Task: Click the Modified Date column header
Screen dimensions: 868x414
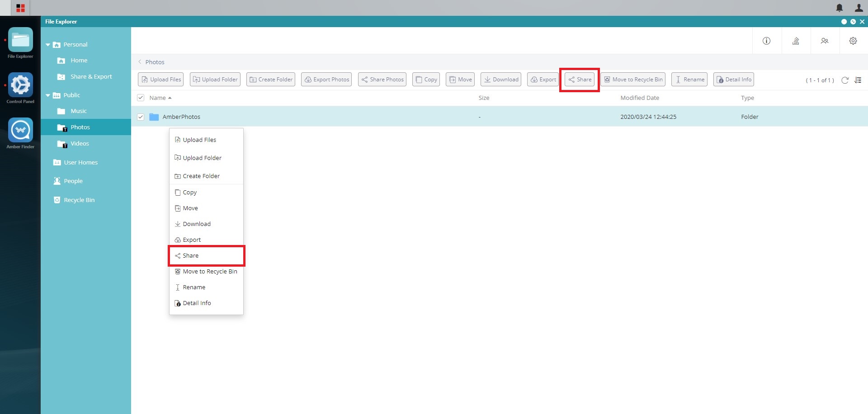Action: [x=639, y=98]
